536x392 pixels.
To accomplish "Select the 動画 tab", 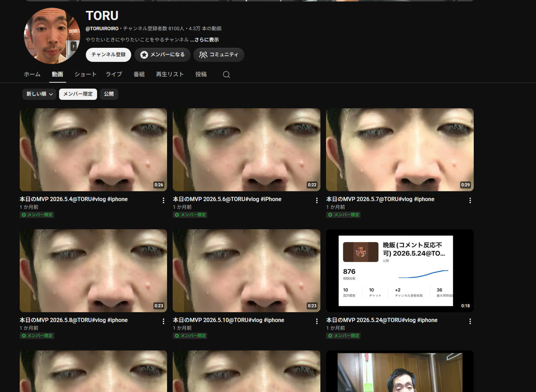I will (x=57, y=74).
